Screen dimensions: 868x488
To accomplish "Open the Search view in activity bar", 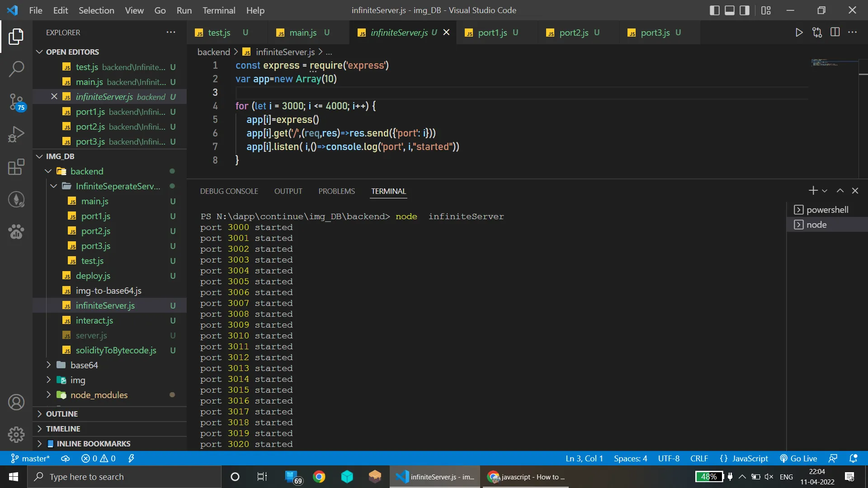I will point(16,69).
